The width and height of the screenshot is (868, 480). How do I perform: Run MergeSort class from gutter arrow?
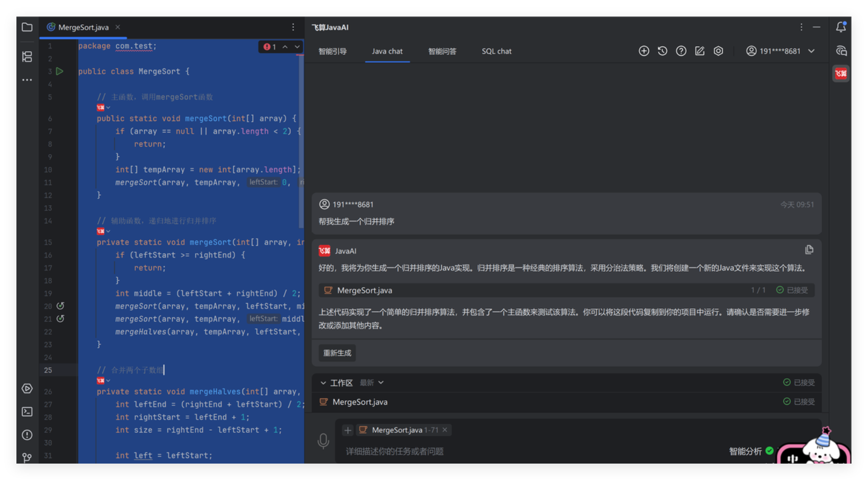(60, 71)
